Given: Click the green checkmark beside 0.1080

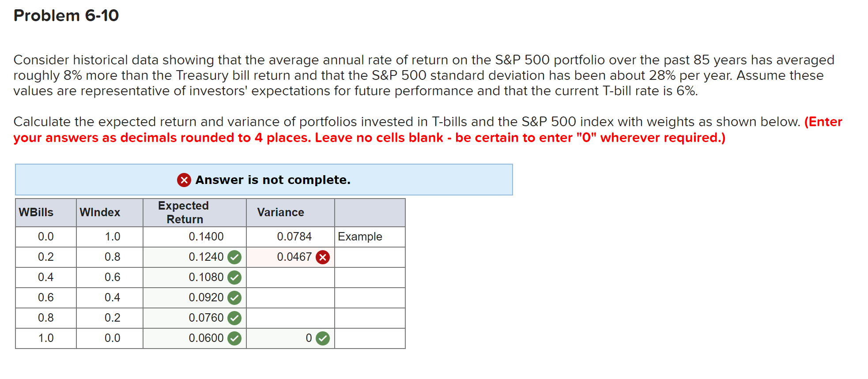Looking at the screenshot, I should (x=234, y=278).
